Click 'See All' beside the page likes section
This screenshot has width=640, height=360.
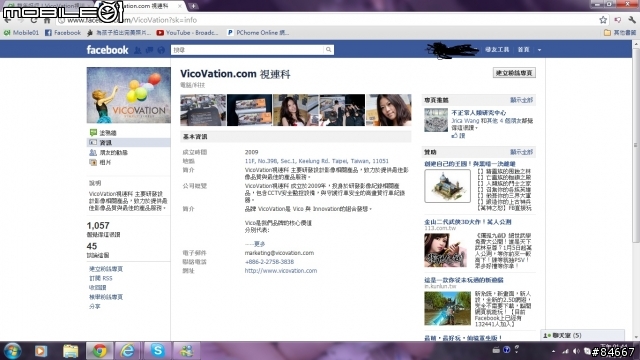(522, 100)
